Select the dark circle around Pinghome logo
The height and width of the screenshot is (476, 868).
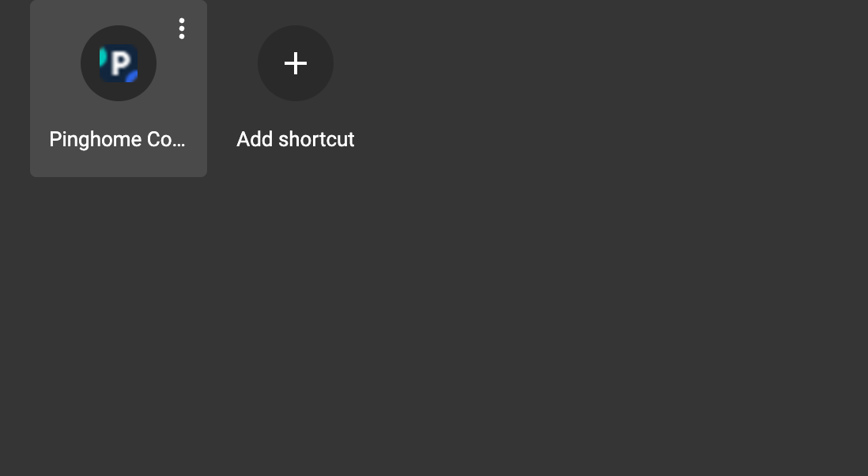119,63
